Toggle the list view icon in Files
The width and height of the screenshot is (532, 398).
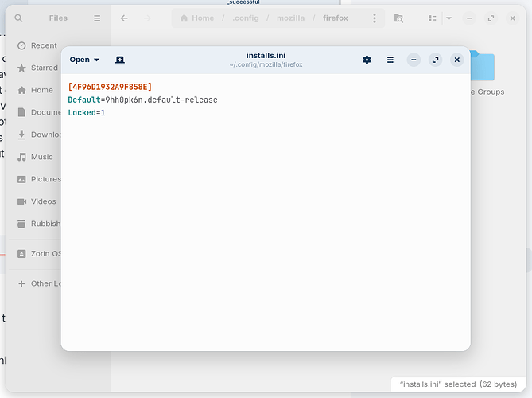click(433, 18)
